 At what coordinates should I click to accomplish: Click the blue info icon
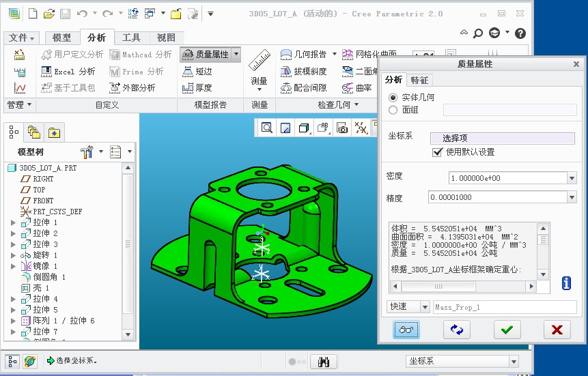[566, 283]
